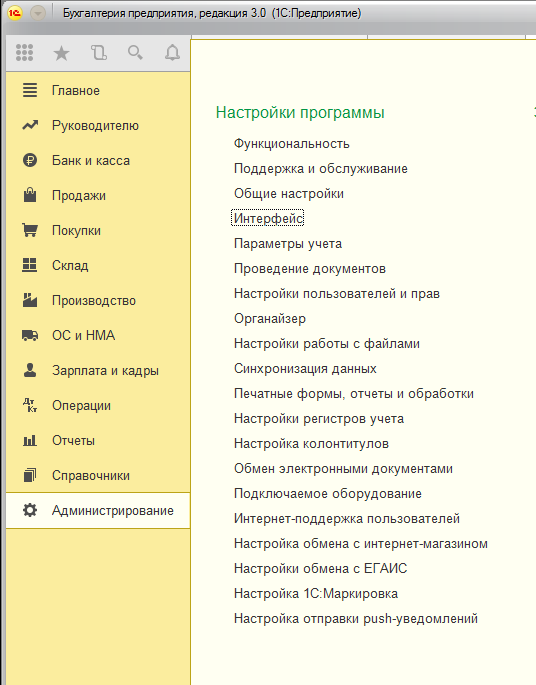536x685 pixels.
Task: Open Favorites star icon
Action: tap(61, 53)
